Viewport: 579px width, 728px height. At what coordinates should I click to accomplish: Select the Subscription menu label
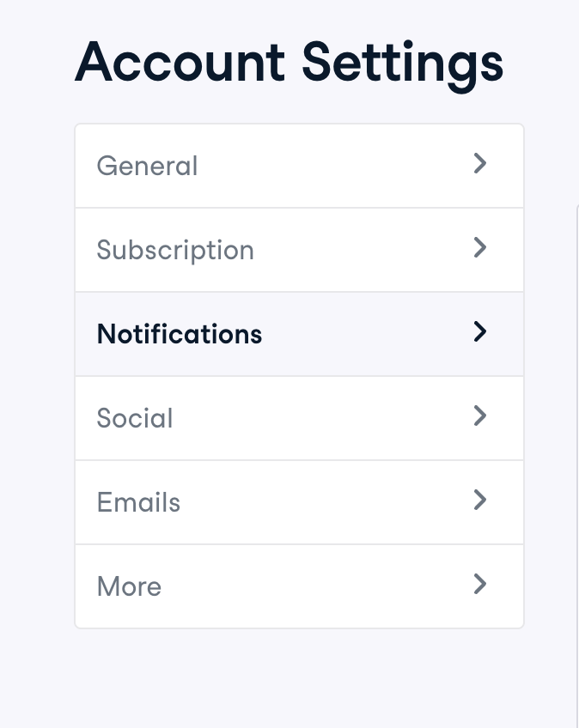[x=175, y=250]
